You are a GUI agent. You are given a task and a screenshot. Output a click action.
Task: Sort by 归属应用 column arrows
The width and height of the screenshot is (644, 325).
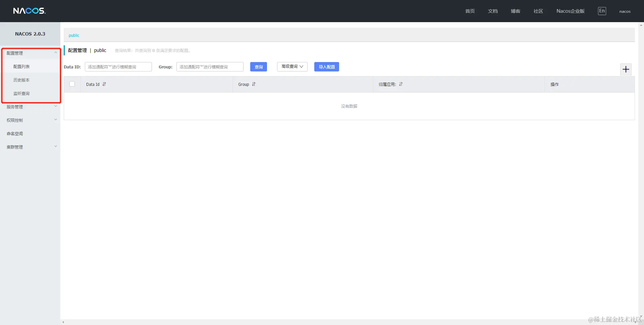[401, 84]
